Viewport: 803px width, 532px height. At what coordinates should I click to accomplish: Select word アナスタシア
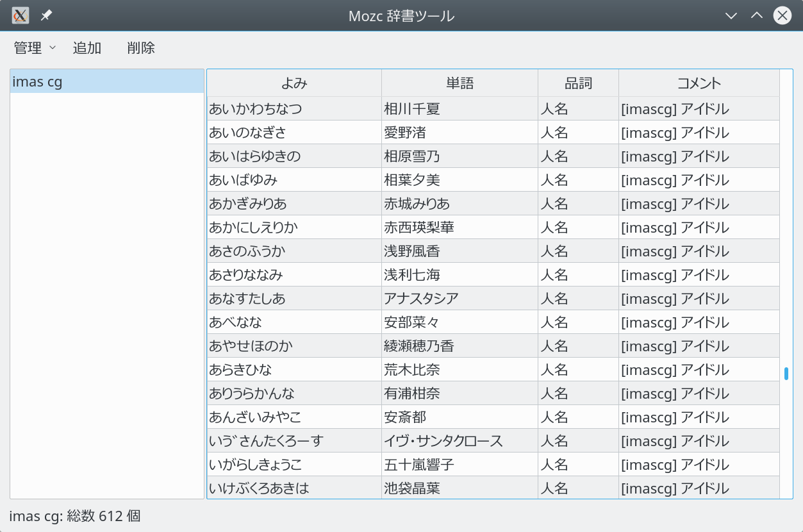point(460,299)
